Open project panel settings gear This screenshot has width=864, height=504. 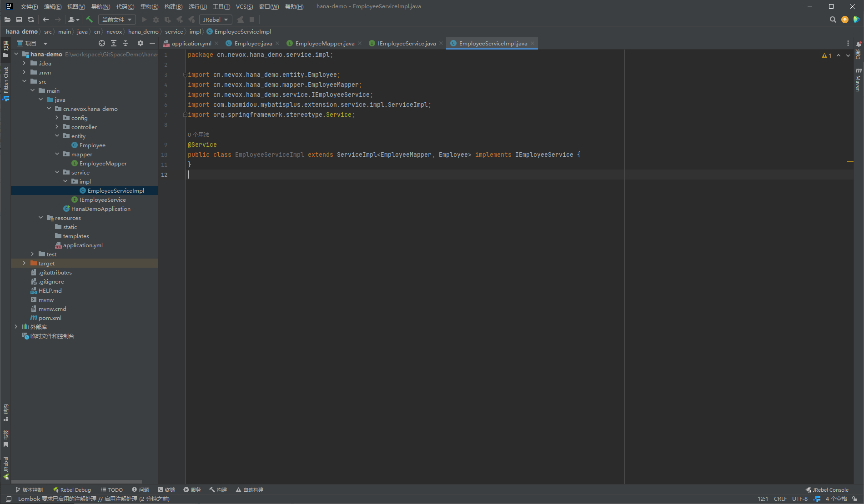[x=141, y=43]
